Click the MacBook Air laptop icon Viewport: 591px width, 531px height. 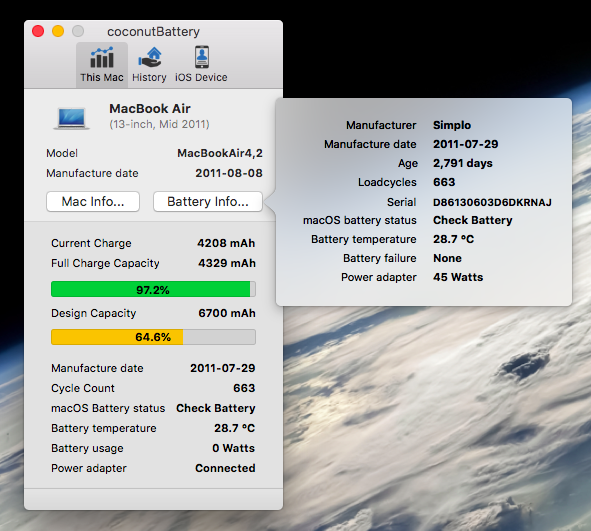coord(72,118)
